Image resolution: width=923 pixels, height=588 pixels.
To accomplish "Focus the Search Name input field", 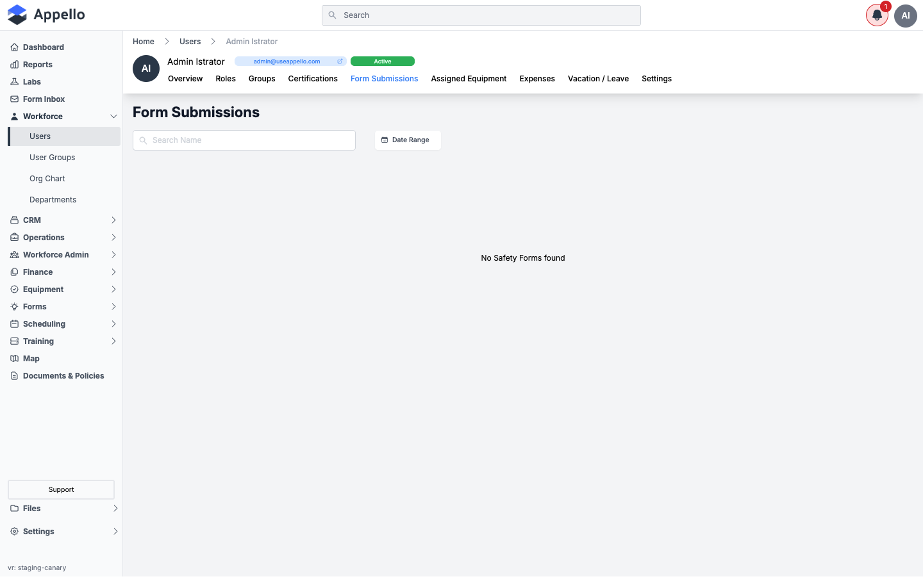I will [x=244, y=140].
